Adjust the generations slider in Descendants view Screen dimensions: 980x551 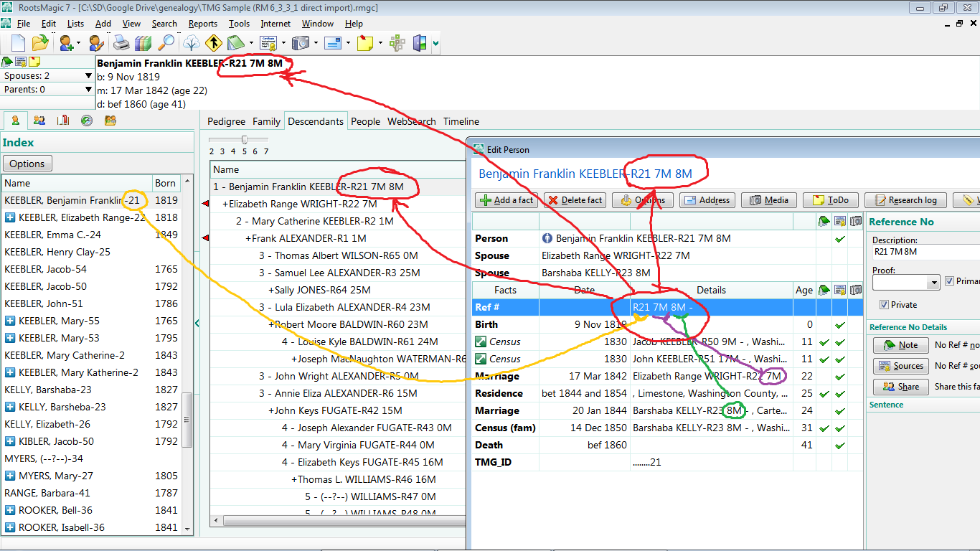[245, 139]
